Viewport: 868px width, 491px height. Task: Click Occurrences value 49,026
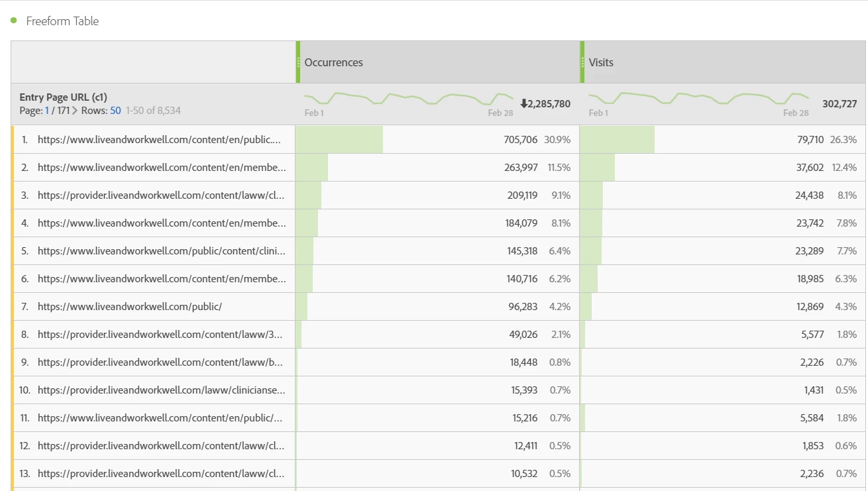pyautogui.click(x=523, y=335)
